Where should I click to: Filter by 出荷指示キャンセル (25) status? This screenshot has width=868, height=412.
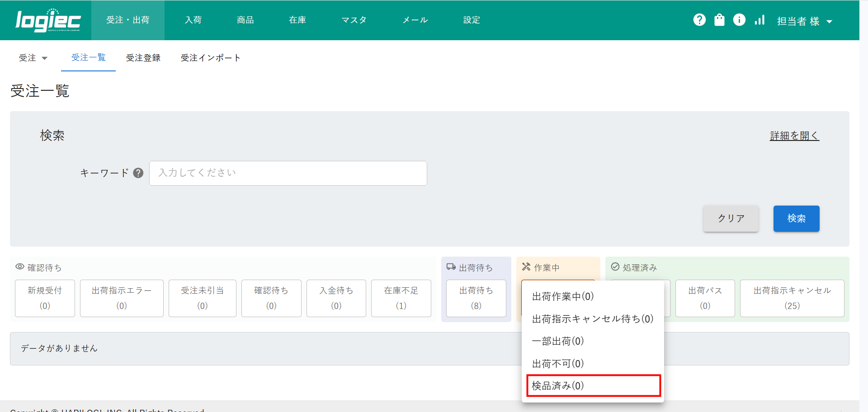(x=792, y=298)
